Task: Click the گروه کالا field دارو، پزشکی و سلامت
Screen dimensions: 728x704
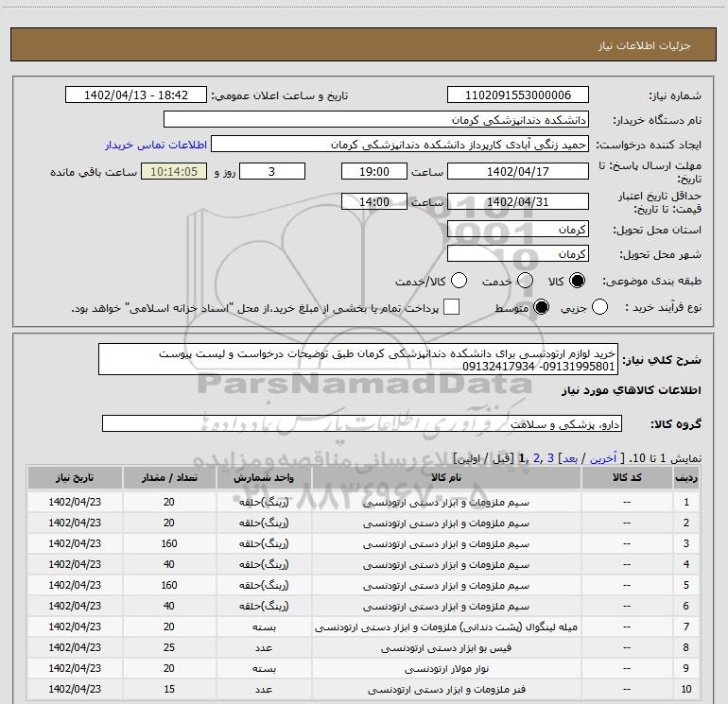Action: [362, 423]
